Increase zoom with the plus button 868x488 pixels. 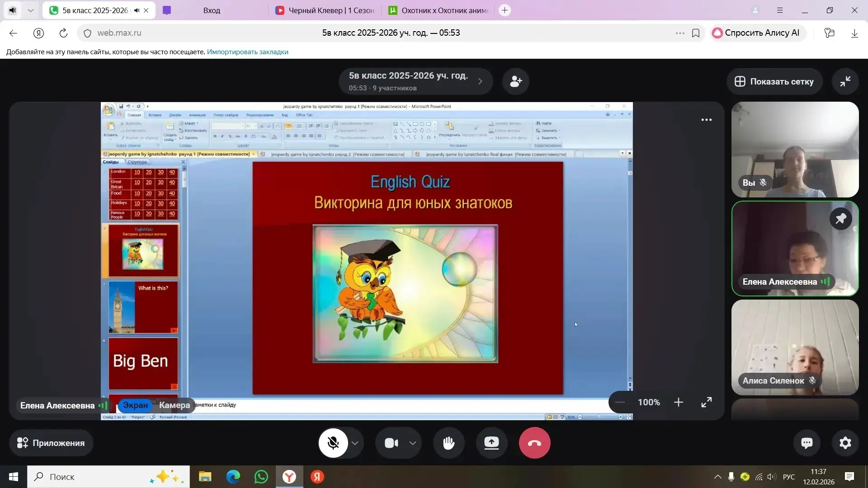click(x=678, y=402)
